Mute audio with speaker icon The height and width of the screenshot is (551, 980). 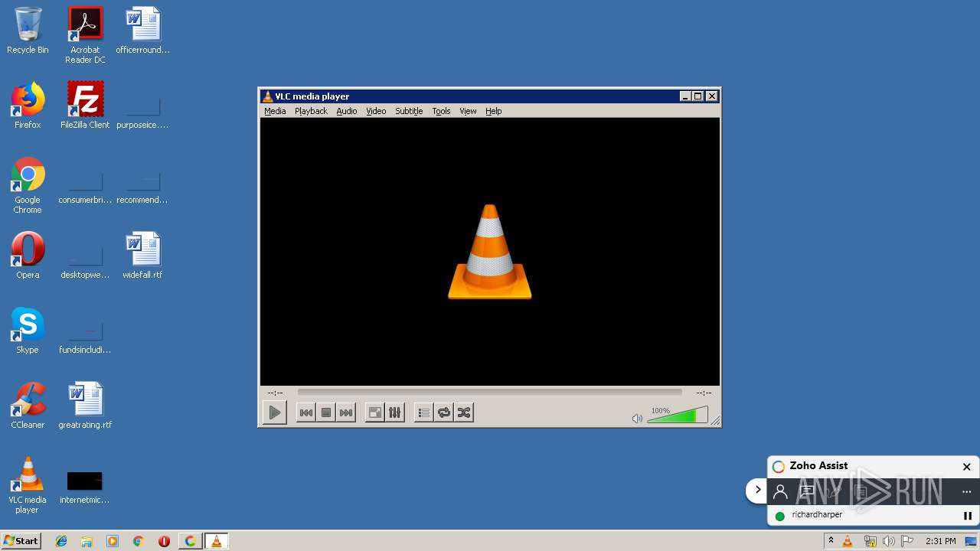(x=637, y=418)
